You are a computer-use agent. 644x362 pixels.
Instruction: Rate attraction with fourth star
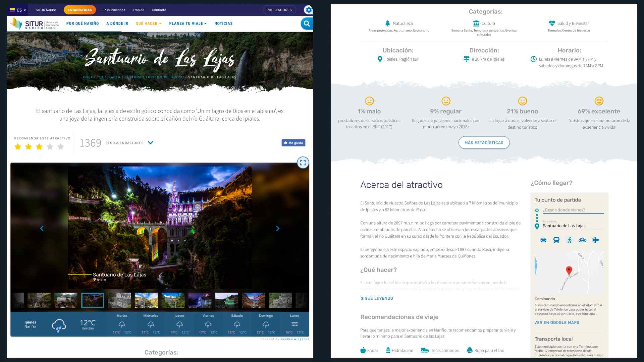click(x=50, y=146)
